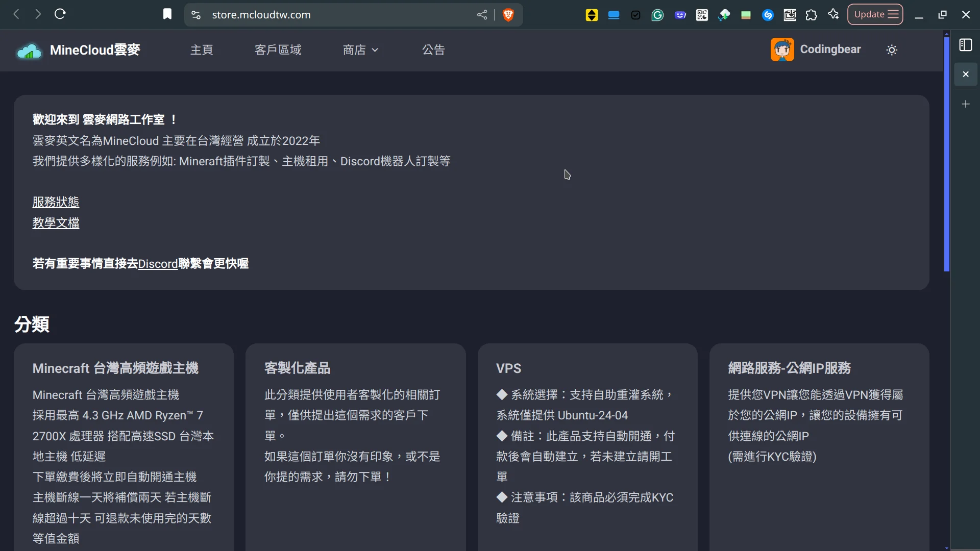Click the Leo AI sparkle icon
This screenshot has height=551, width=980.
click(834, 15)
